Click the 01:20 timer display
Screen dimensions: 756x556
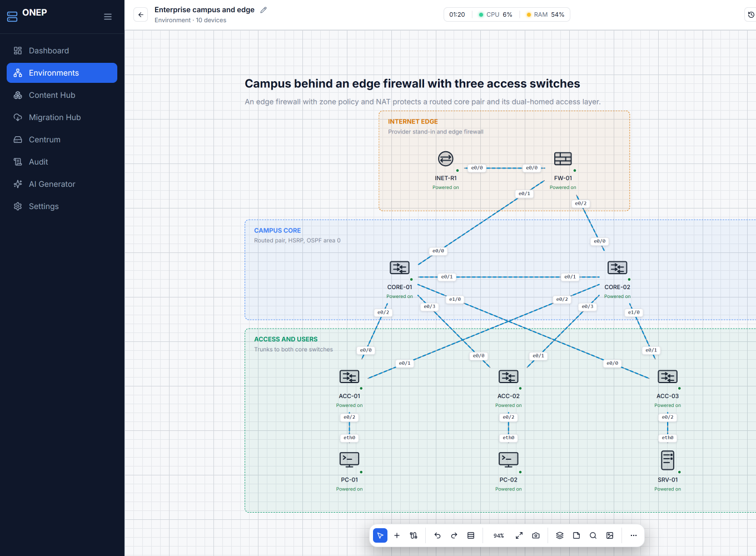[x=457, y=15]
